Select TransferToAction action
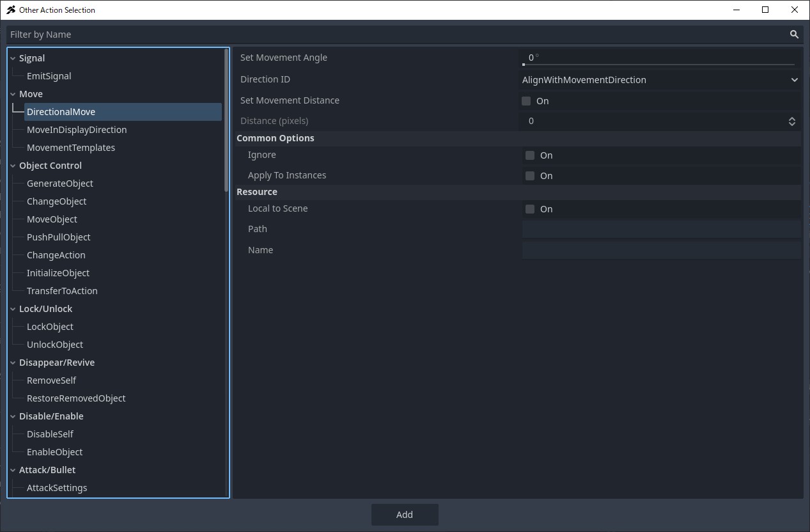This screenshot has width=810, height=532. (x=62, y=291)
